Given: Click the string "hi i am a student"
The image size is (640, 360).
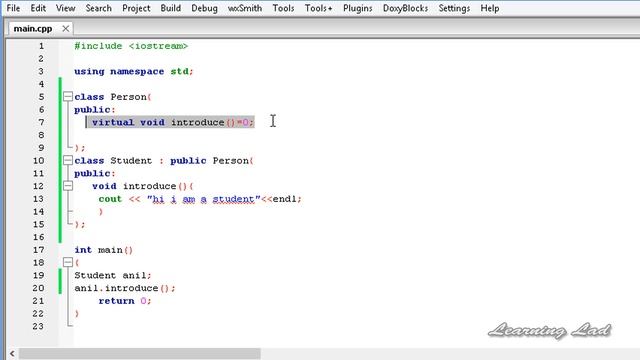Looking at the screenshot, I should coord(204,199).
